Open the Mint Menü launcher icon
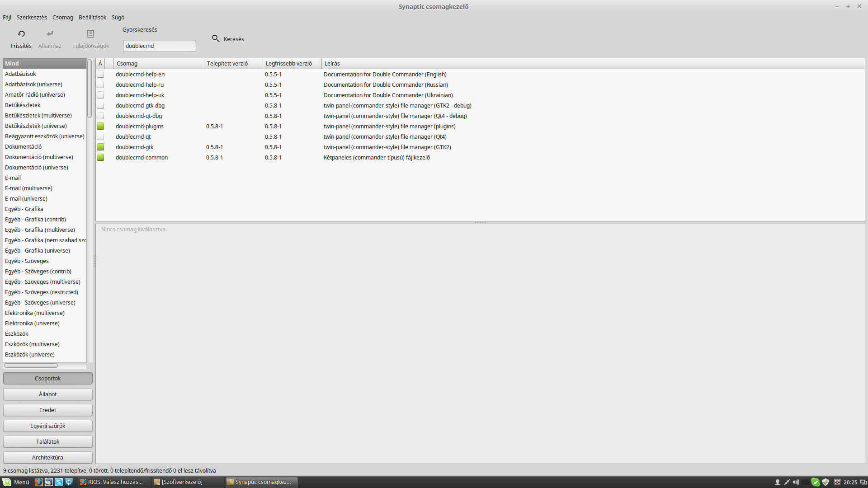Screen dimensions: 868x488 (x=6, y=482)
